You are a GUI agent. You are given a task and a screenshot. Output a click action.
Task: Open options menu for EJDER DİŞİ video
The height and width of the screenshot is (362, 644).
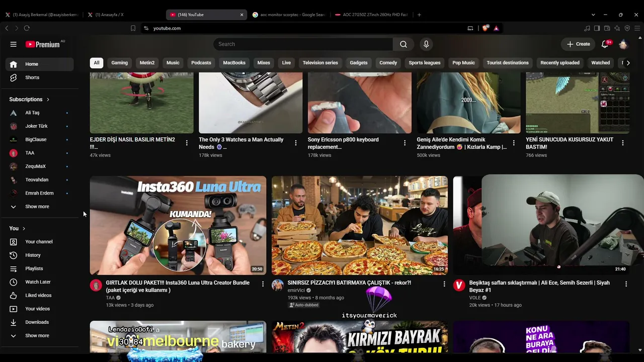tap(187, 143)
